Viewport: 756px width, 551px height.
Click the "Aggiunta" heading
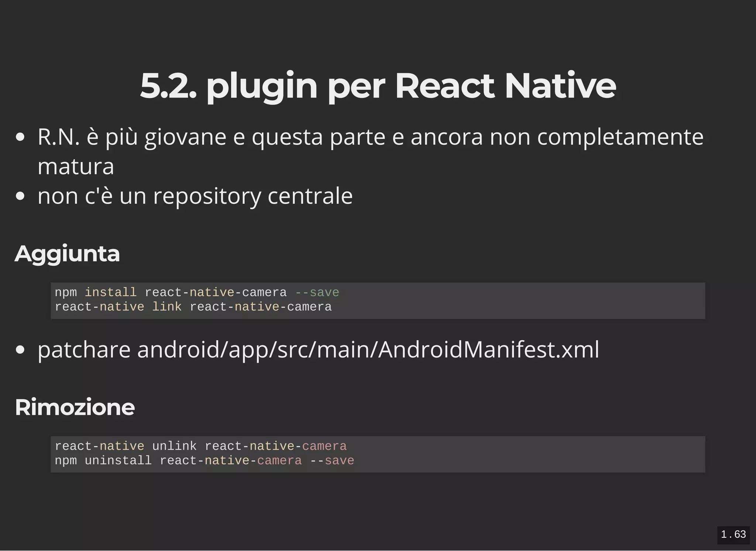pyautogui.click(x=67, y=254)
